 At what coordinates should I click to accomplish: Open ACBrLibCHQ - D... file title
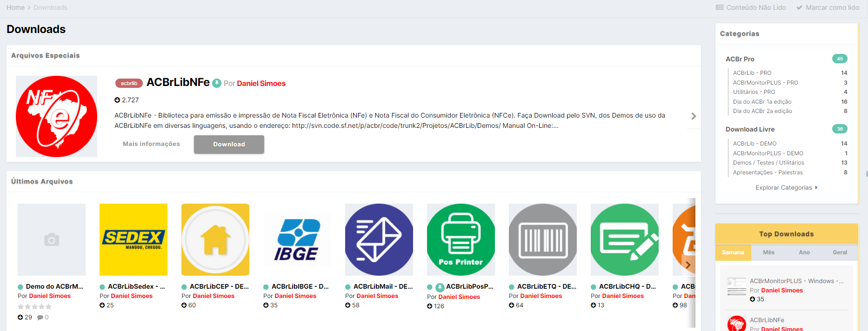(628, 286)
